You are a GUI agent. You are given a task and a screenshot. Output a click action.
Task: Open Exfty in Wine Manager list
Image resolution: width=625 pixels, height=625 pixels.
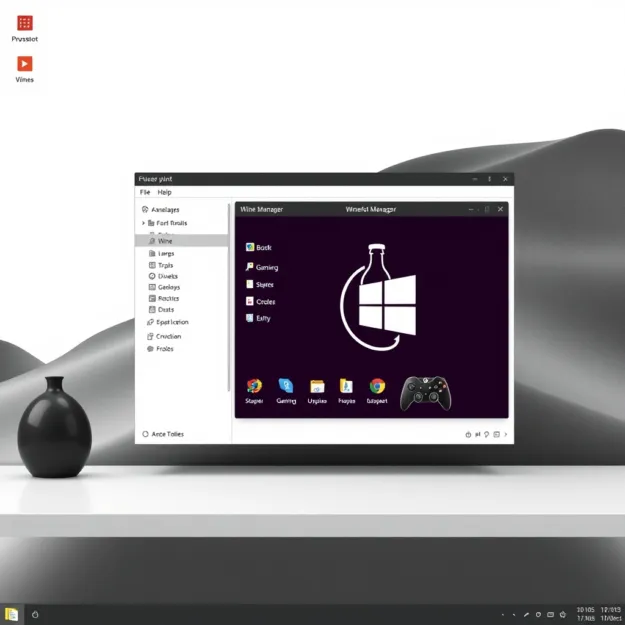click(x=258, y=318)
